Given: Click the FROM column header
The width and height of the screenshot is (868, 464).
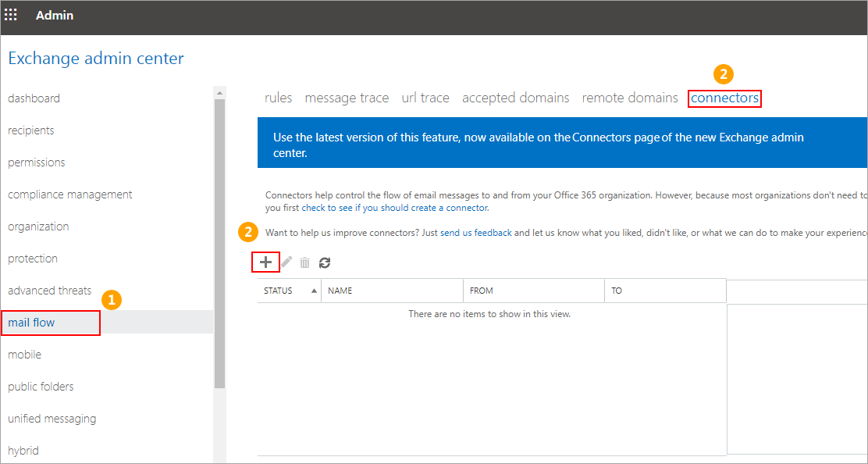Looking at the screenshot, I should click(x=481, y=291).
